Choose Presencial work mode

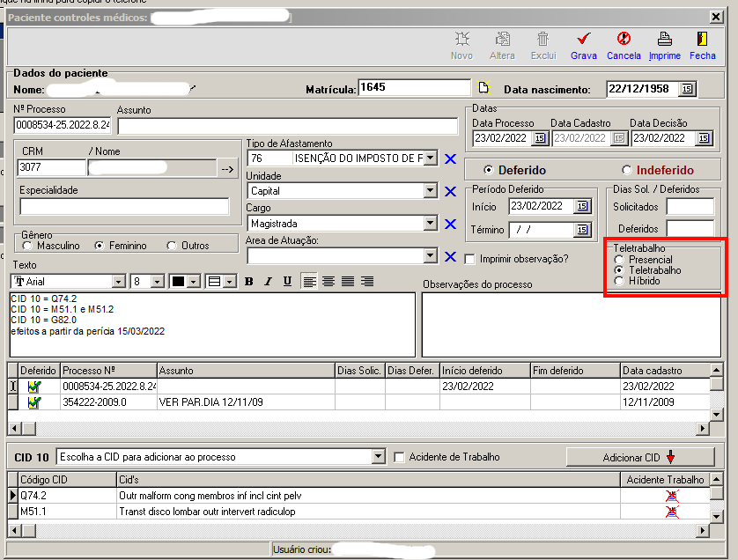[x=620, y=260]
